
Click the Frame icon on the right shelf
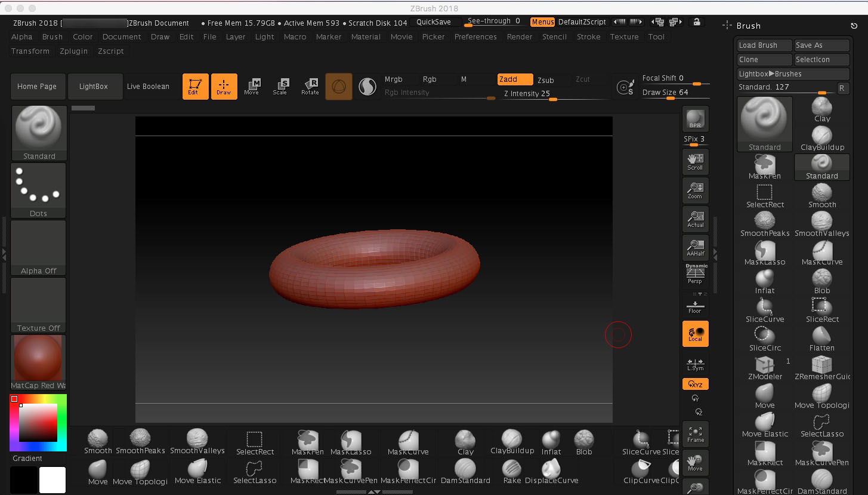pos(695,434)
